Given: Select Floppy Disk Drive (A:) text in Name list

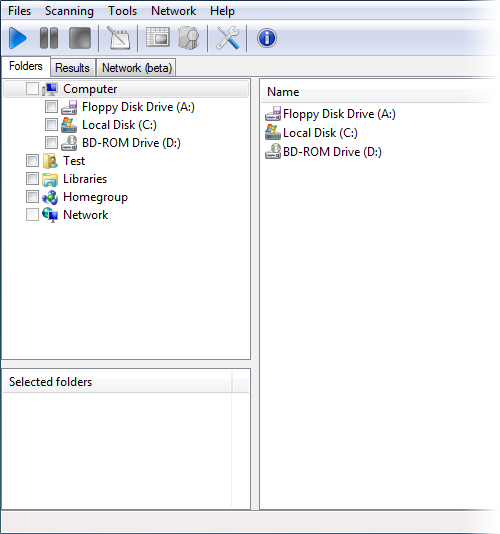Looking at the screenshot, I should tap(339, 114).
